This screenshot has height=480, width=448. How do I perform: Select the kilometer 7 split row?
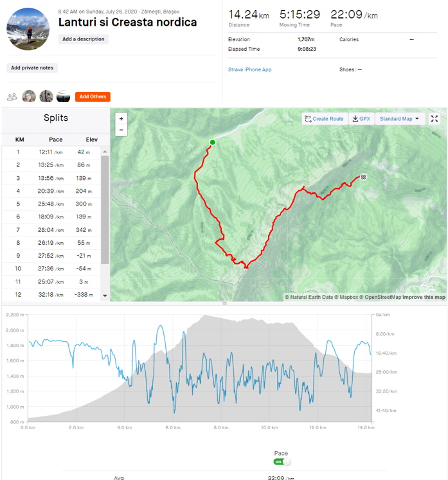55,229
